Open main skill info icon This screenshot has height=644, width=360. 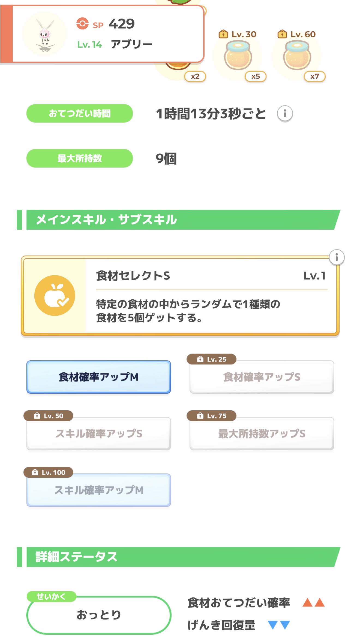pyautogui.click(x=337, y=257)
